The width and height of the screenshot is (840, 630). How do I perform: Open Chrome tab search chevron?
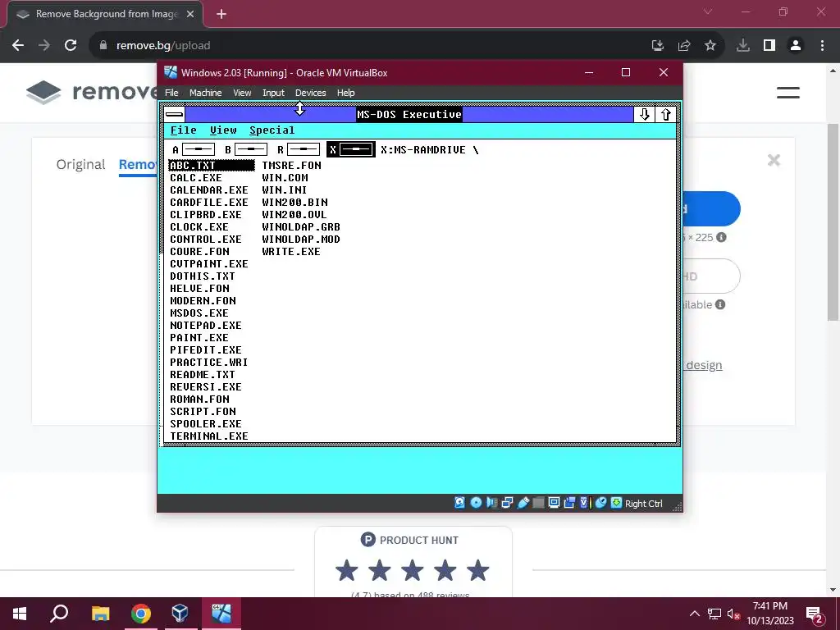708,11
